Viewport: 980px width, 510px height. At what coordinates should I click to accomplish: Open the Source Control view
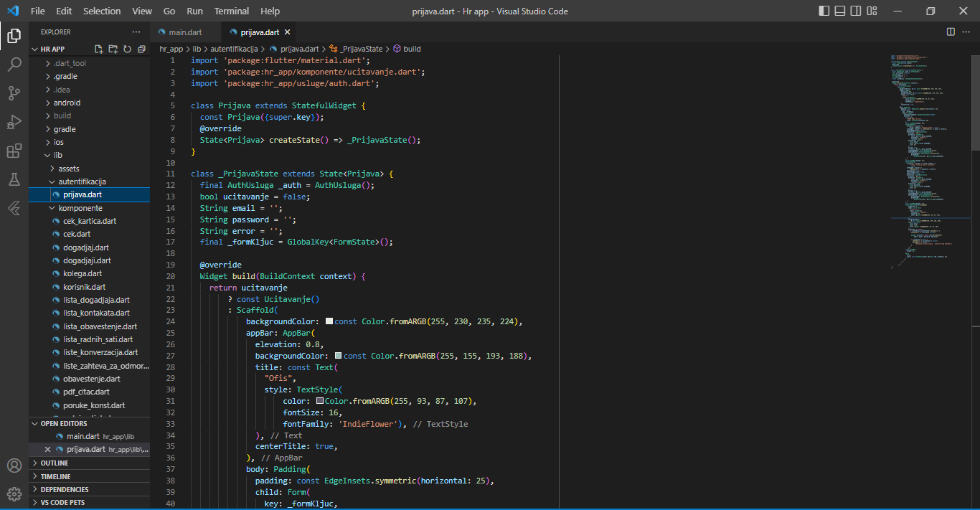(14, 93)
